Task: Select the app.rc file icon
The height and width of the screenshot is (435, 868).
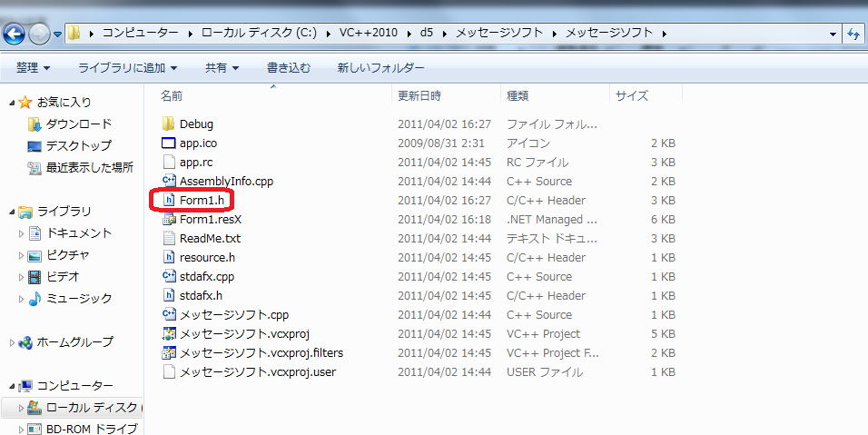Action: click(169, 163)
